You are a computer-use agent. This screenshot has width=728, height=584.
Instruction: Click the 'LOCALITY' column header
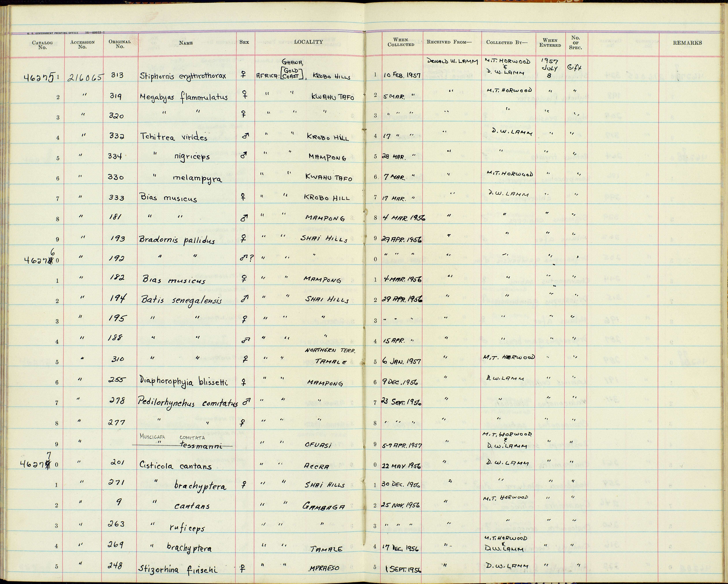[308, 42]
